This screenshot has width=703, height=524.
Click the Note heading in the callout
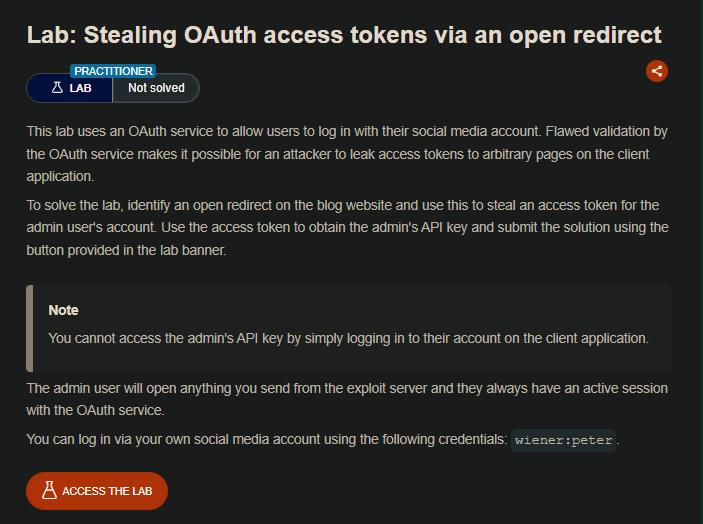pyautogui.click(x=63, y=310)
